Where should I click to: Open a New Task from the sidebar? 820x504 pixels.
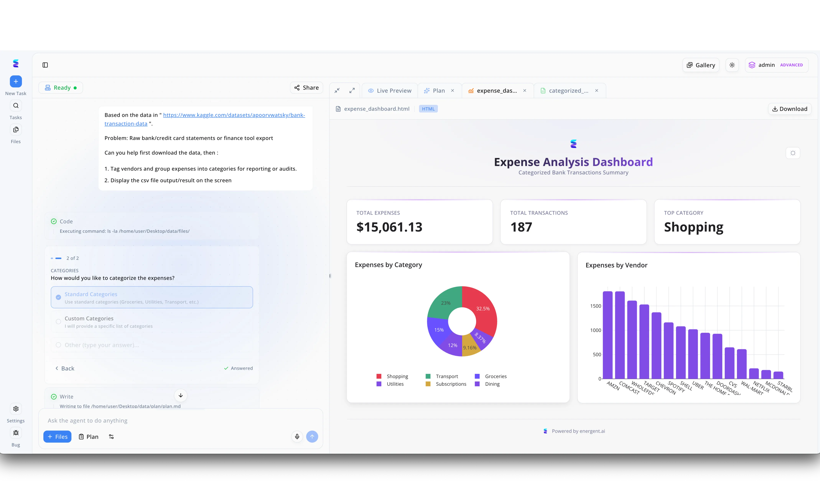pyautogui.click(x=16, y=81)
